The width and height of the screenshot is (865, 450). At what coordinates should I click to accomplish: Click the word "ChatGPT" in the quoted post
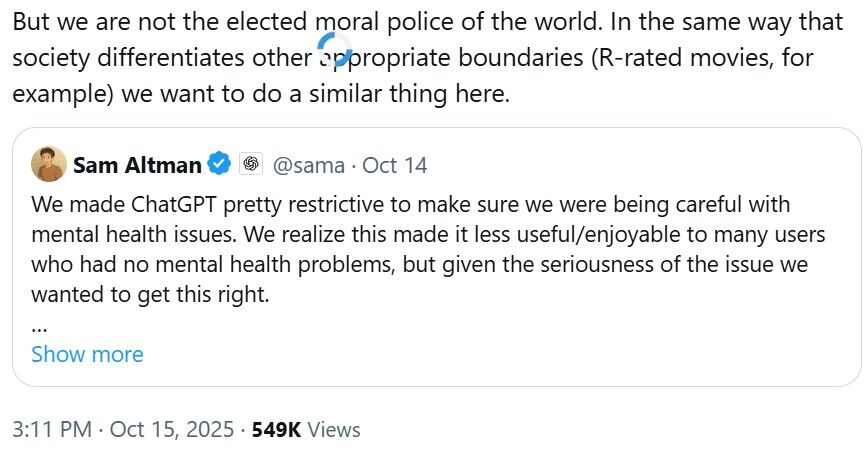click(x=168, y=205)
